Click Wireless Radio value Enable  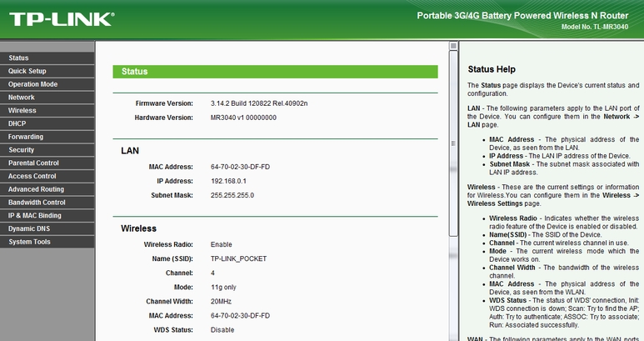[x=221, y=244]
